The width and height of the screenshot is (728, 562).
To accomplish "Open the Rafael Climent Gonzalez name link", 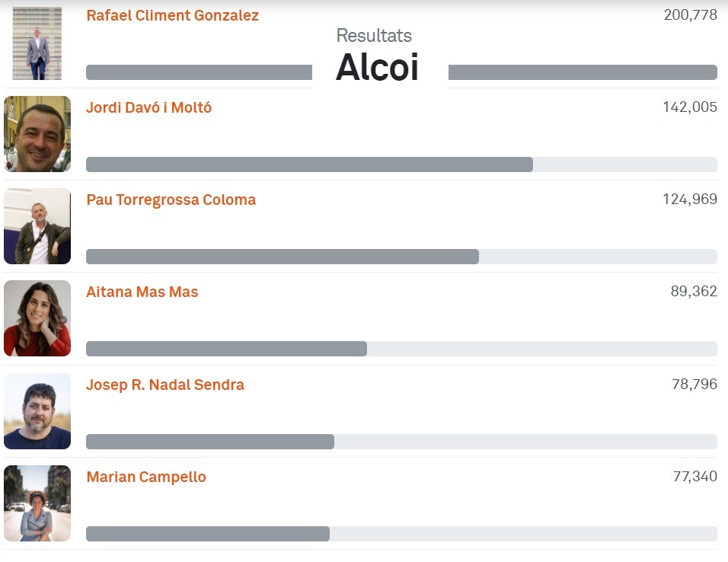I will (x=172, y=15).
